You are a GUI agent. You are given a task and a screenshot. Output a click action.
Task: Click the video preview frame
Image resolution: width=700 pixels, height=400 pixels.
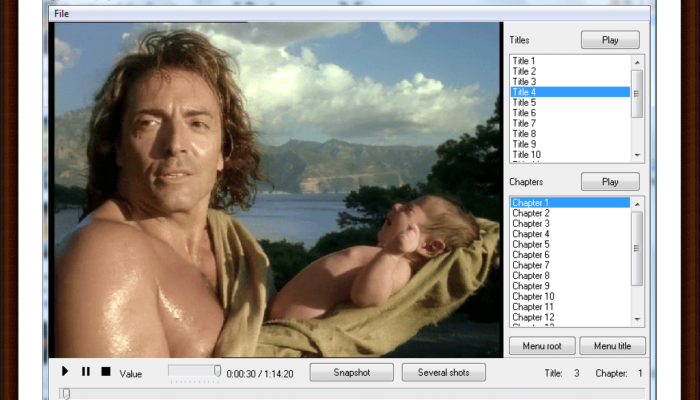(277, 190)
